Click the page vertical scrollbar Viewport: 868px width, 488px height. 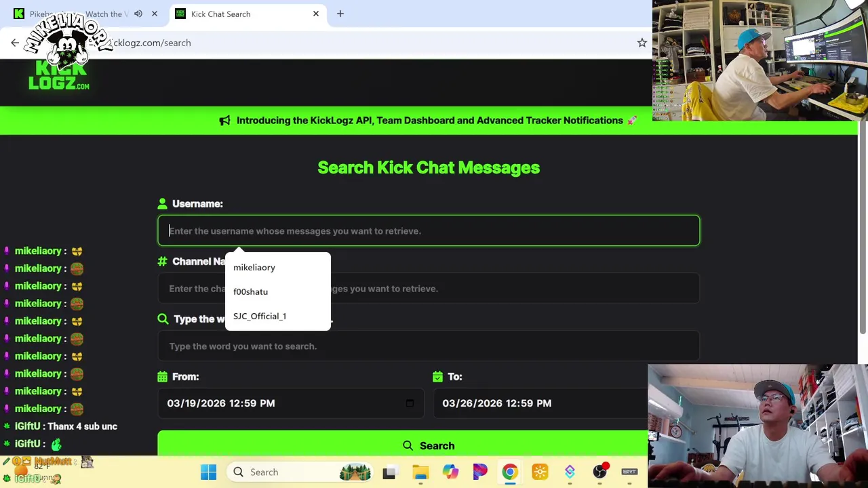pyautogui.click(x=863, y=227)
